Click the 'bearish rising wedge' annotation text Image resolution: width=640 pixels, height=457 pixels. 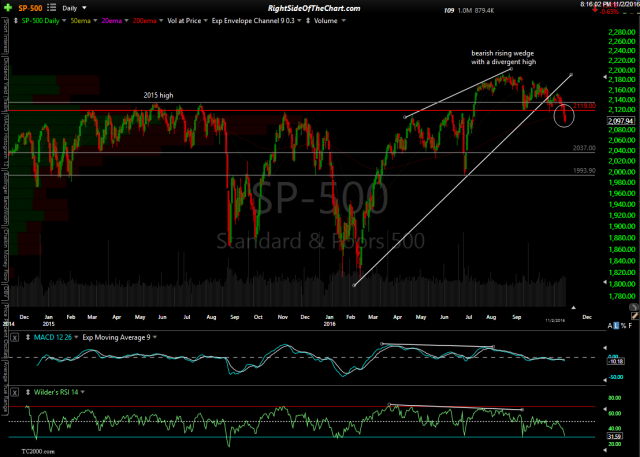click(x=502, y=53)
